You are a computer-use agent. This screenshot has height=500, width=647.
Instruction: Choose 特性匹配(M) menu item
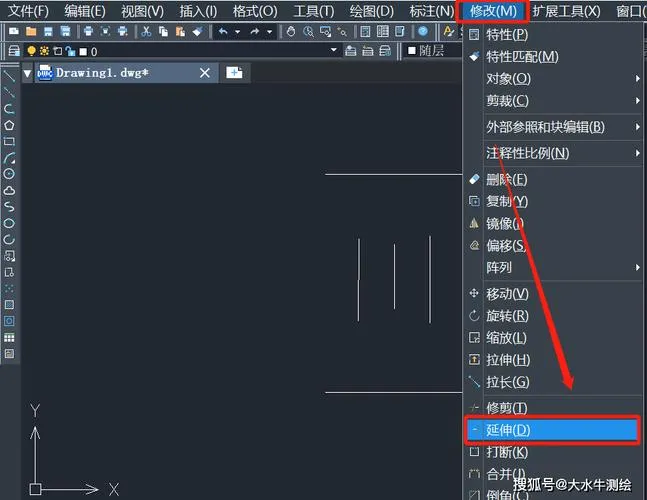pos(553,57)
